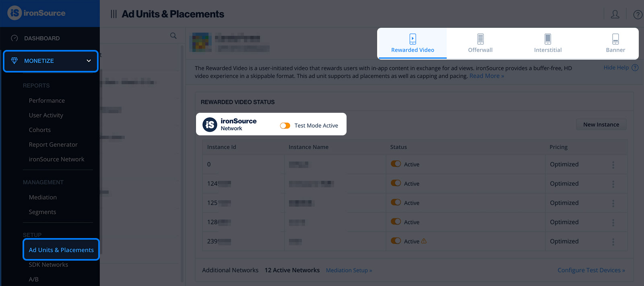Go to Dashboard in the sidebar

[x=42, y=38]
